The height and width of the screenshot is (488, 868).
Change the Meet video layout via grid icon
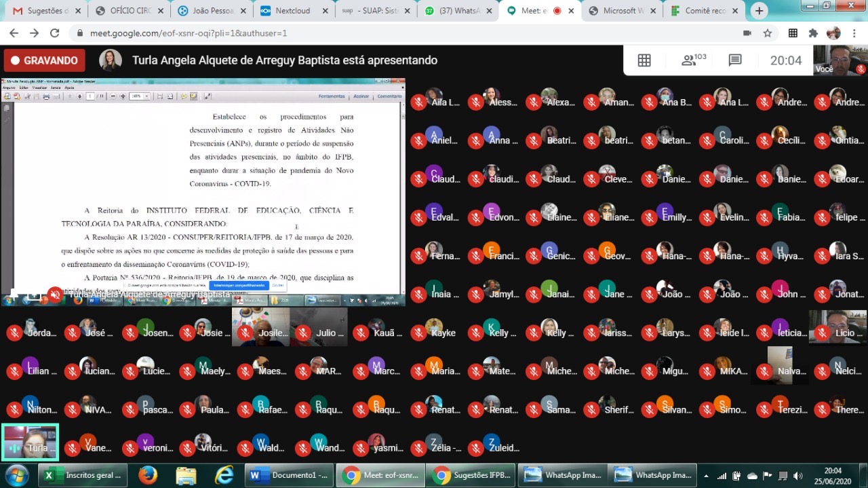pyautogui.click(x=644, y=60)
